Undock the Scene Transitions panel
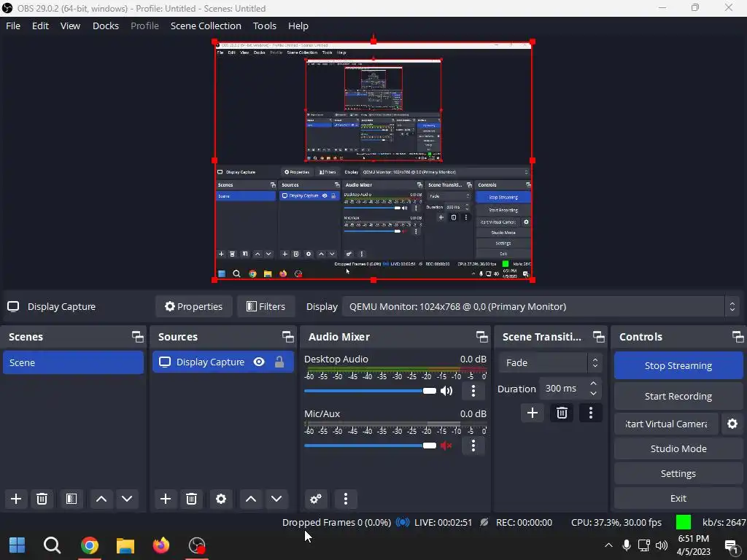Image resolution: width=747 pixels, height=560 pixels. [598, 337]
